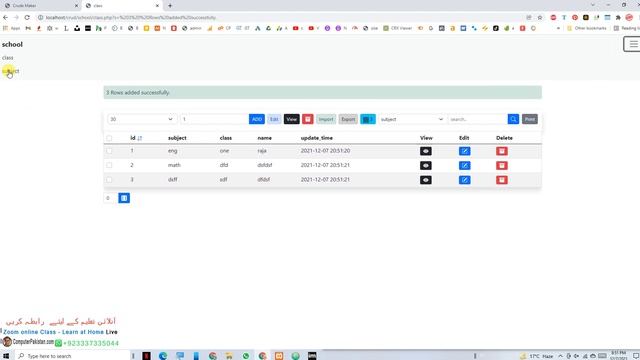640x360 pixels.
Task: Open the Reading list button
Action: point(627,28)
